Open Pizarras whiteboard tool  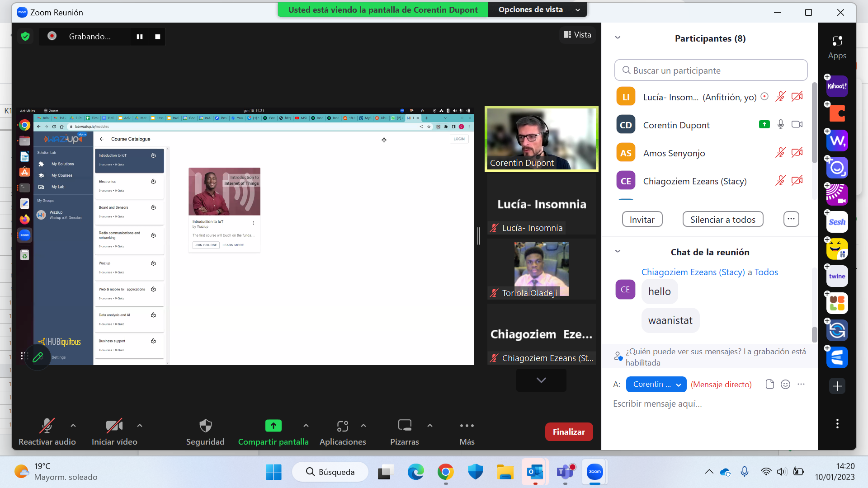click(x=404, y=426)
